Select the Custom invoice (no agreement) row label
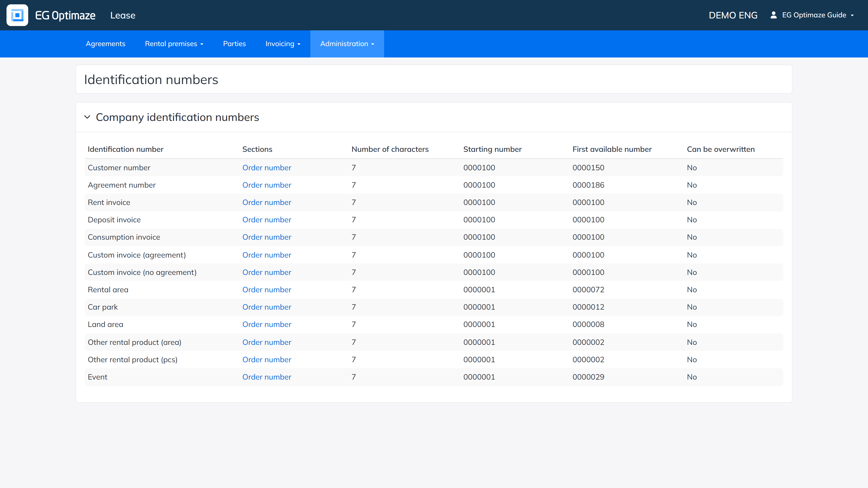 coord(142,272)
